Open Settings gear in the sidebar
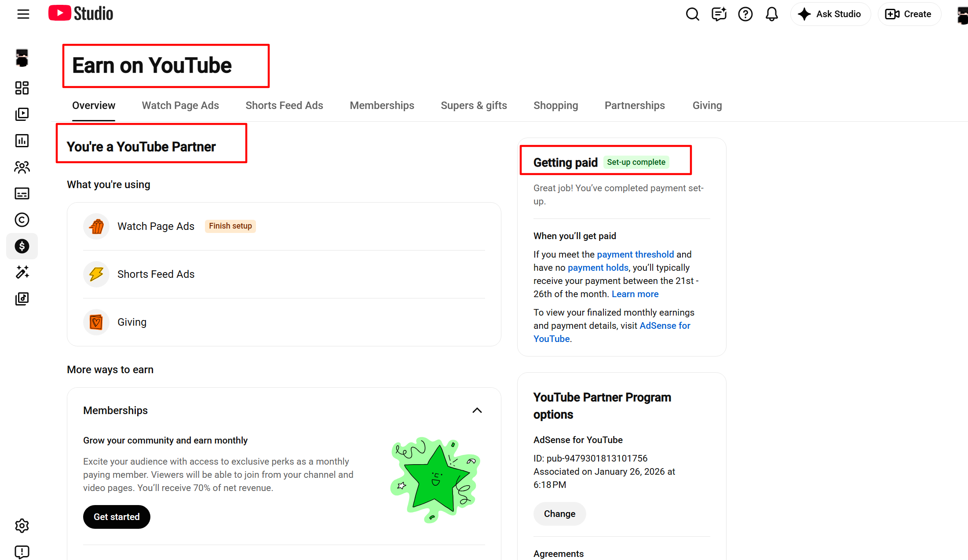968x560 pixels. click(22, 526)
